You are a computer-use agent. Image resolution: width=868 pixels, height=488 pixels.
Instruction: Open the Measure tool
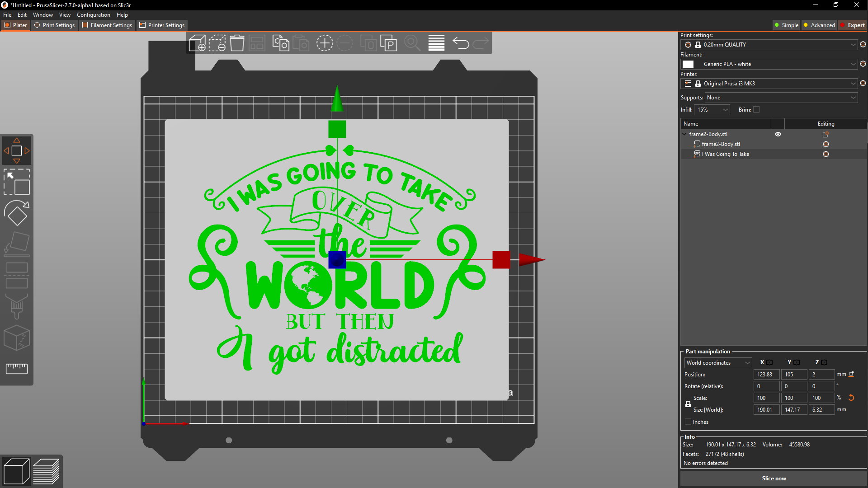click(17, 368)
